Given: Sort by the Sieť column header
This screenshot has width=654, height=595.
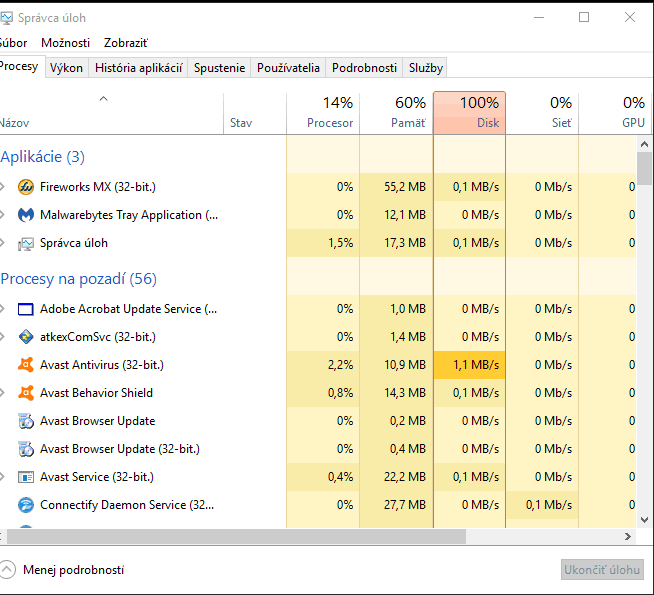Looking at the screenshot, I should (x=542, y=113).
